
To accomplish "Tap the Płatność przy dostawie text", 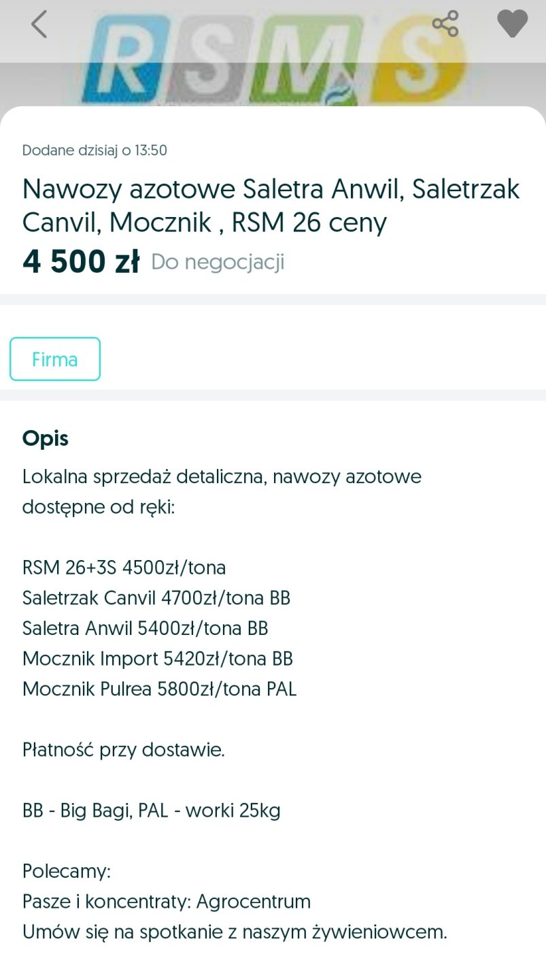I will (x=123, y=750).
